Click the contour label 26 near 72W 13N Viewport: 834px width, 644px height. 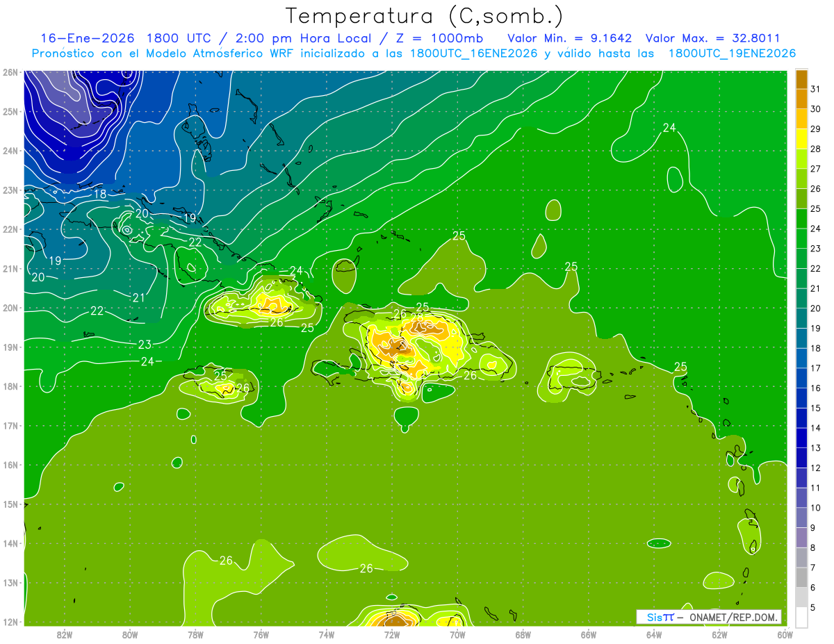pyautogui.click(x=366, y=568)
